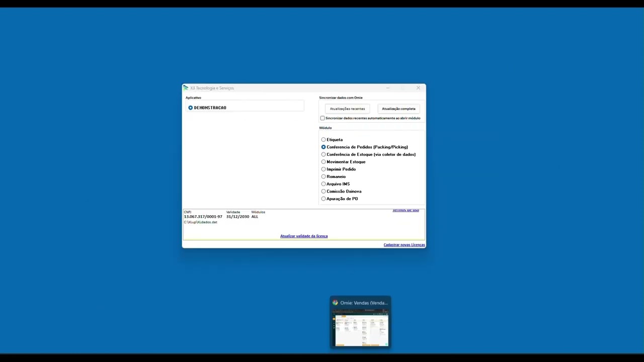
Task: Click the Módulos value ALL
Action: pos(255,217)
